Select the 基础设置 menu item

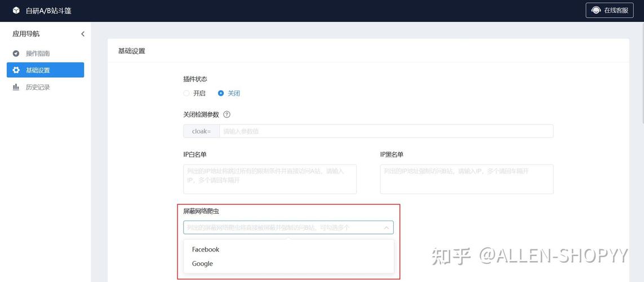click(x=45, y=70)
